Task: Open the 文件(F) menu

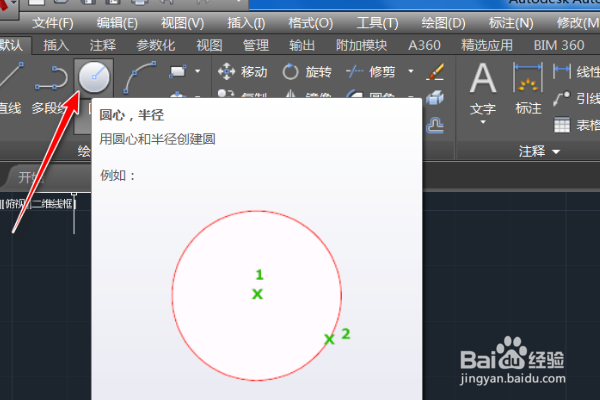Action: [53, 23]
